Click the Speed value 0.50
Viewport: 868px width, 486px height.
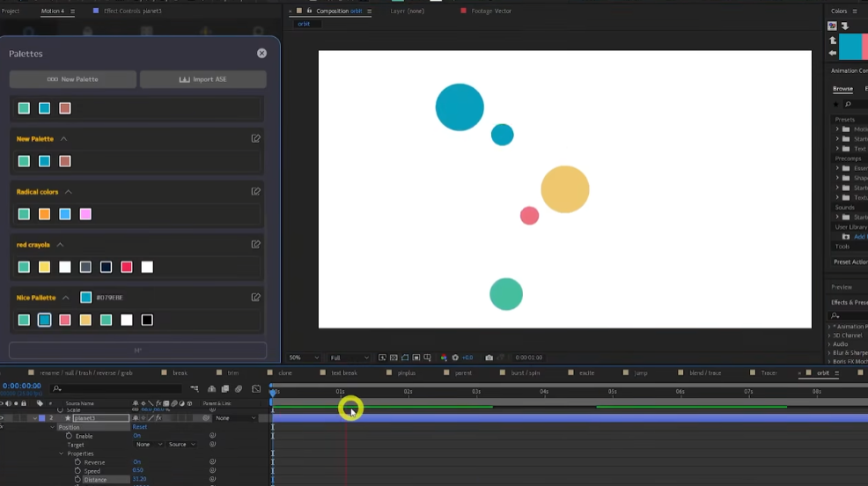pos(138,470)
